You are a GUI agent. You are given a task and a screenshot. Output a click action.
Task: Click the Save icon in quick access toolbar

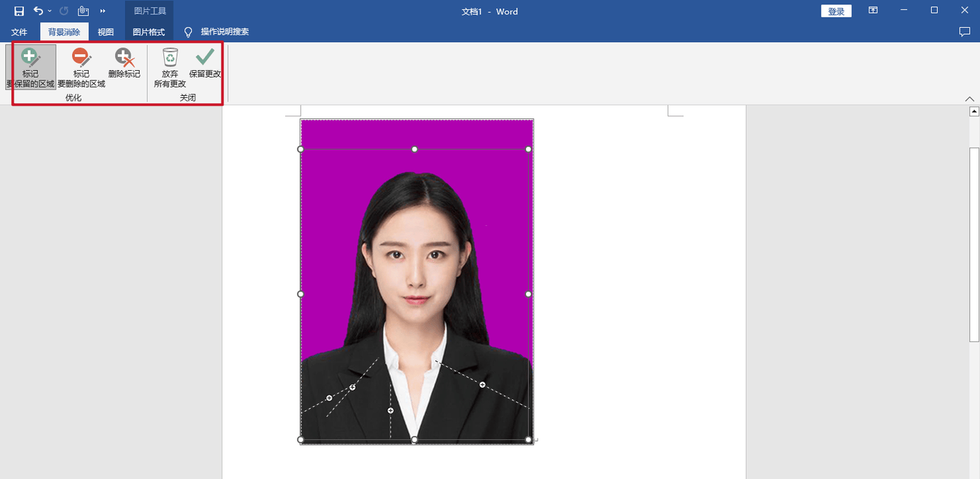pyautogui.click(x=19, y=11)
